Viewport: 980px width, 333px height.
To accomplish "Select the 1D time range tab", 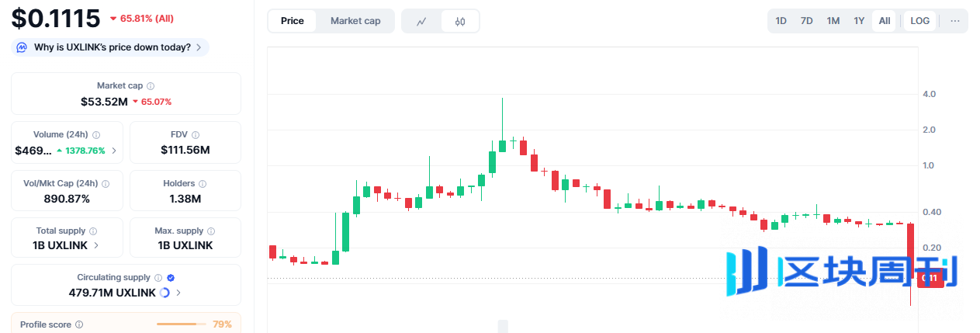I will click(781, 21).
